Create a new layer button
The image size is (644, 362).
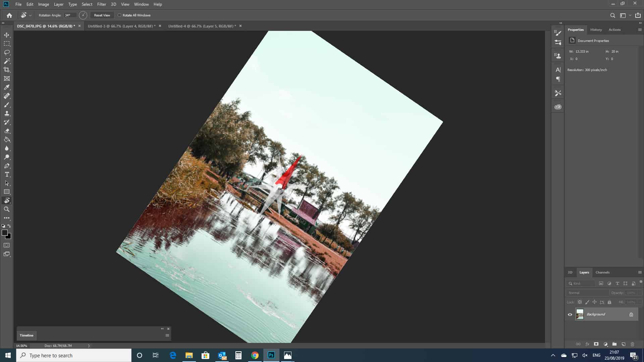pos(624,344)
